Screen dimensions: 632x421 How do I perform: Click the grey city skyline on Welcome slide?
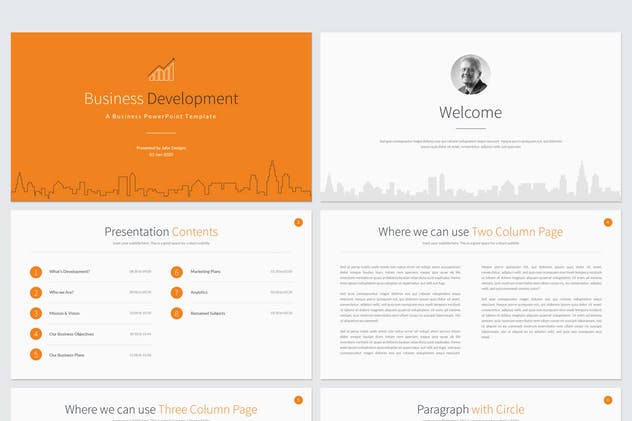coord(470,181)
